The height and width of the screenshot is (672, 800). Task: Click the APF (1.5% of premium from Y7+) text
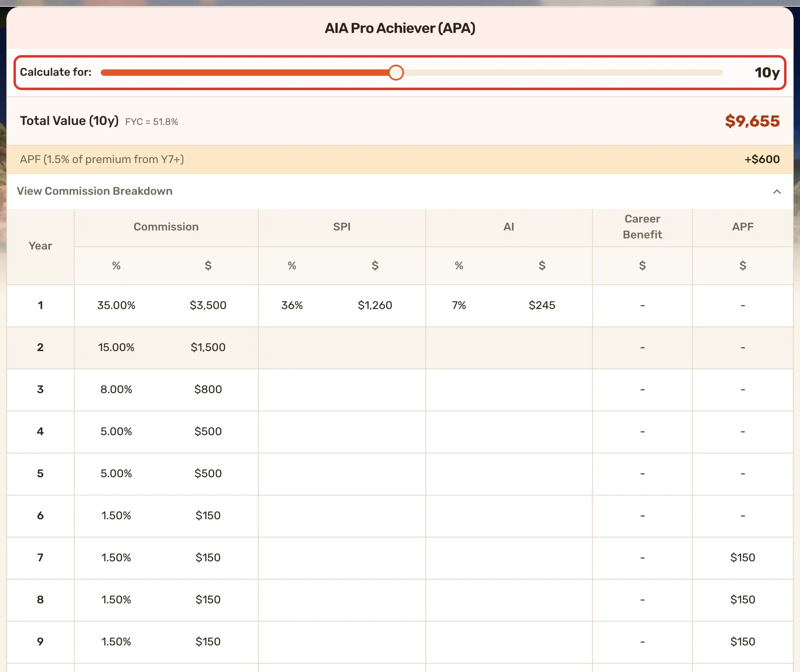[x=102, y=159]
